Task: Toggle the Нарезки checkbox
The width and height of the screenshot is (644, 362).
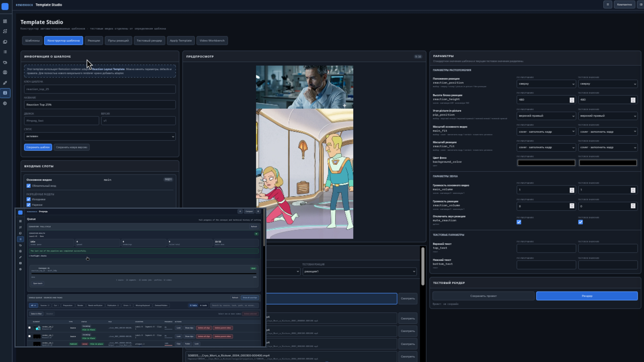Action: [29, 205]
